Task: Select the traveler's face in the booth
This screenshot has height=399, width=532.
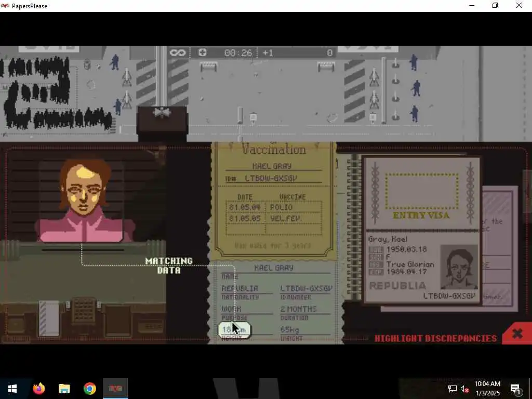Action: (x=85, y=186)
